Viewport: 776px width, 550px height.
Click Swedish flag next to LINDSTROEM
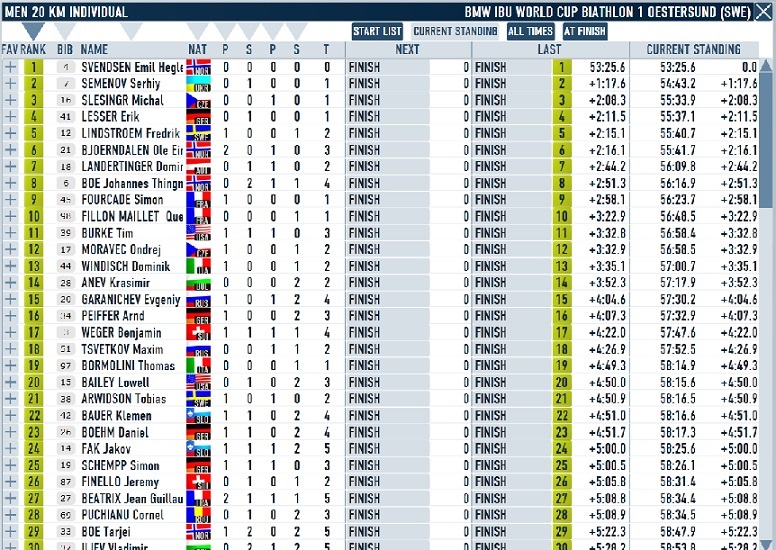click(198, 133)
